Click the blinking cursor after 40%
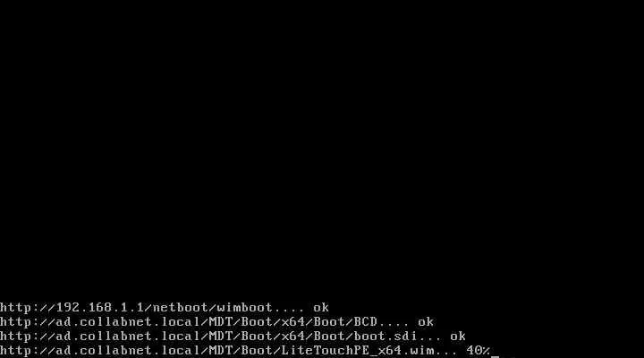644x358 pixels. coord(495,356)
